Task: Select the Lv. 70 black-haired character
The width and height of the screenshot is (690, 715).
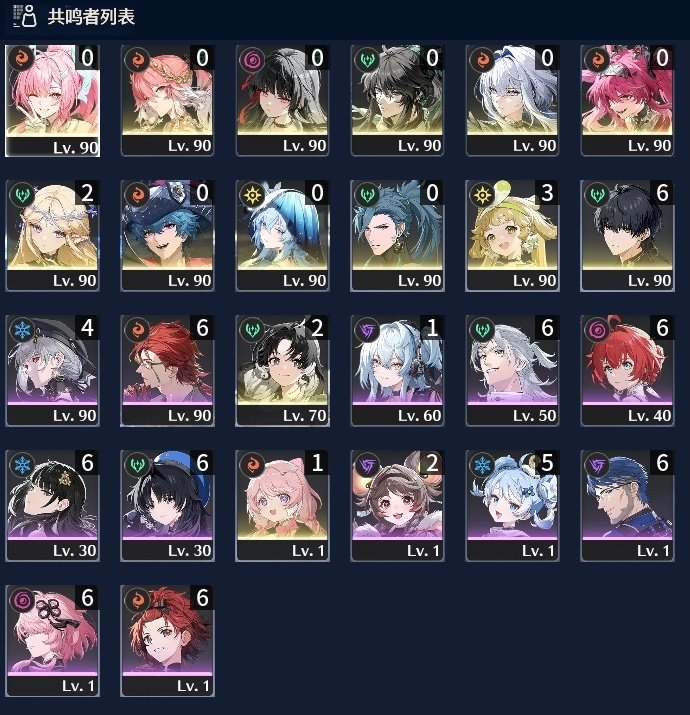Action: click(x=282, y=371)
